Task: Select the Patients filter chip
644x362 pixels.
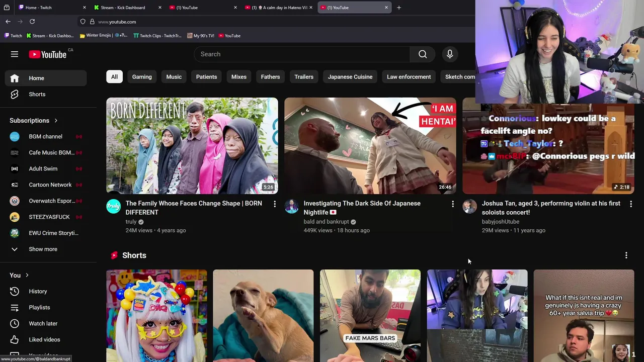Action: click(x=206, y=77)
